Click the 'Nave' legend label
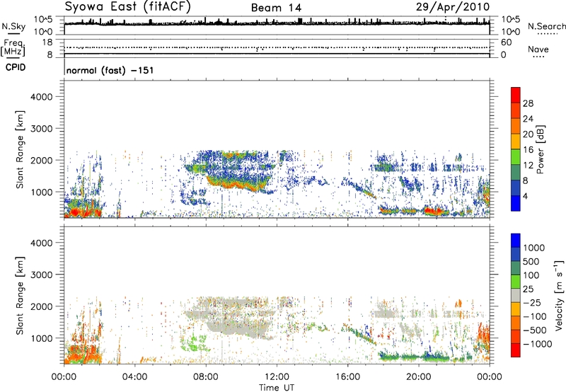Screen dimensions: 566x392 (x=538, y=50)
